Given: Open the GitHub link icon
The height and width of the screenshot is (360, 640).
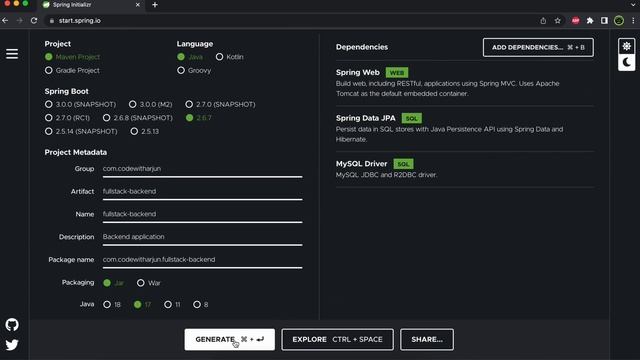Looking at the screenshot, I should 12,325.
